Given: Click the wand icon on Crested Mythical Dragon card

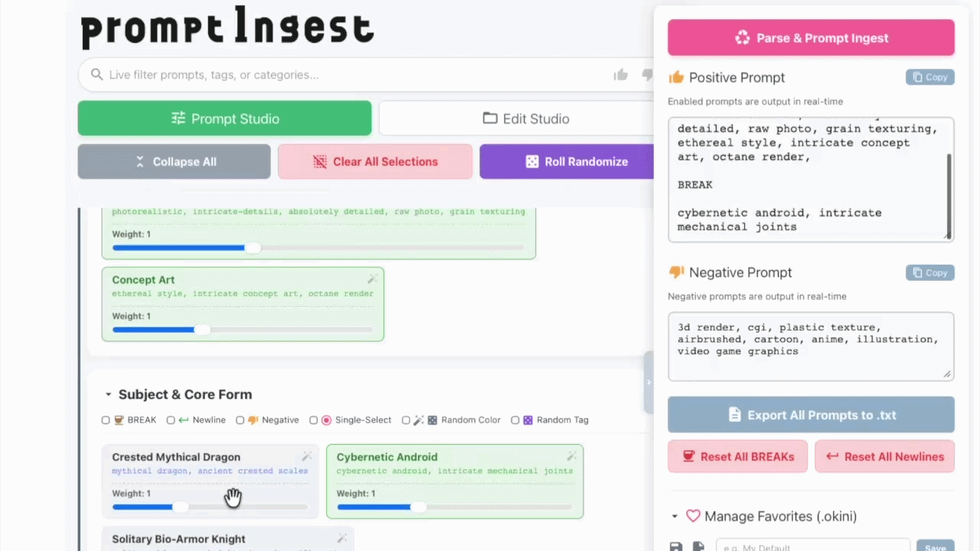Looking at the screenshot, I should (x=306, y=456).
